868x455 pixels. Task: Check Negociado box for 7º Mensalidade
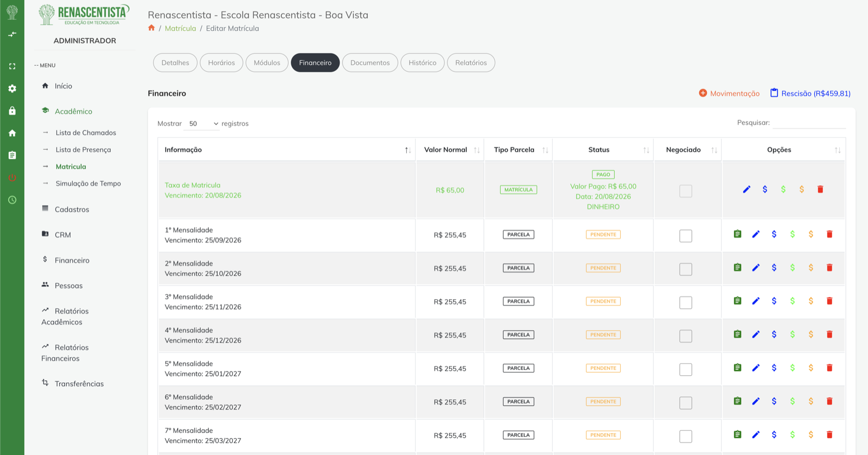[686, 436]
